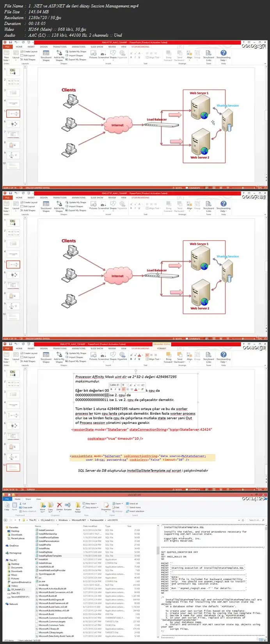Toggle Underline in the floating mini toolbar
Viewport: 270px width, 644px height.
(x=119, y=389)
